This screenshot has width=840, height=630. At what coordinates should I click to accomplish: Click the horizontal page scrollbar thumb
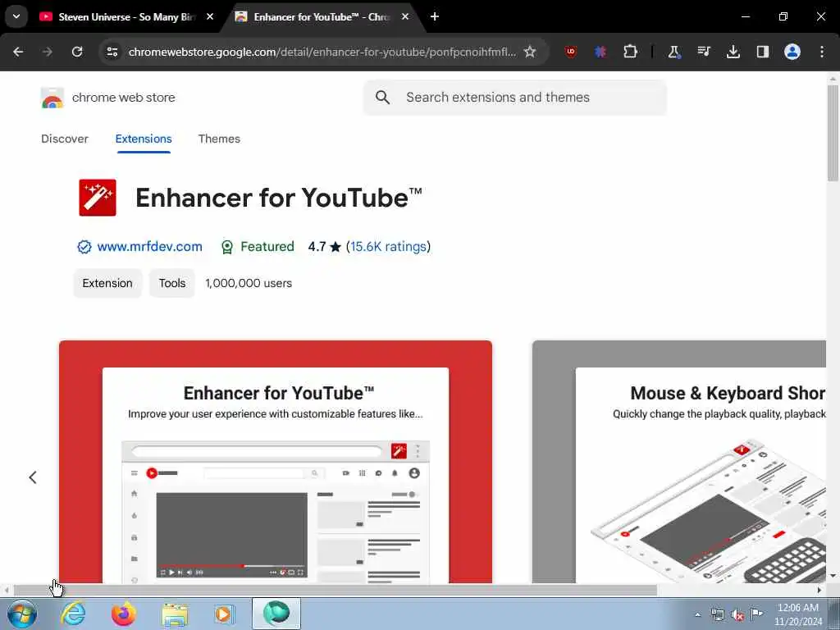(x=335, y=591)
